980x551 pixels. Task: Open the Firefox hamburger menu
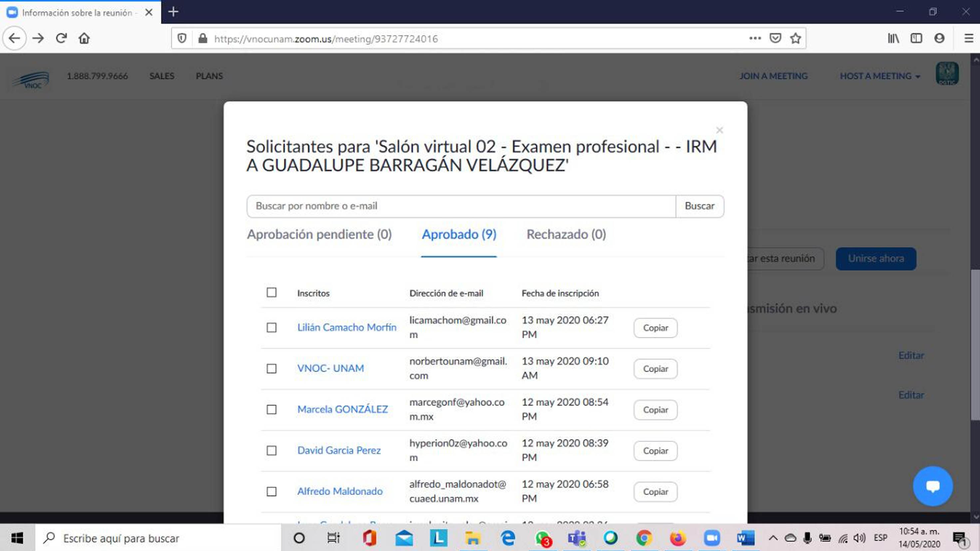969,38
